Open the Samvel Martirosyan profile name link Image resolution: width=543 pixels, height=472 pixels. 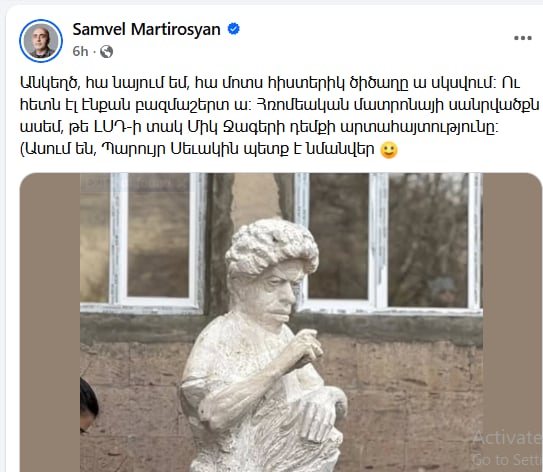146,29
